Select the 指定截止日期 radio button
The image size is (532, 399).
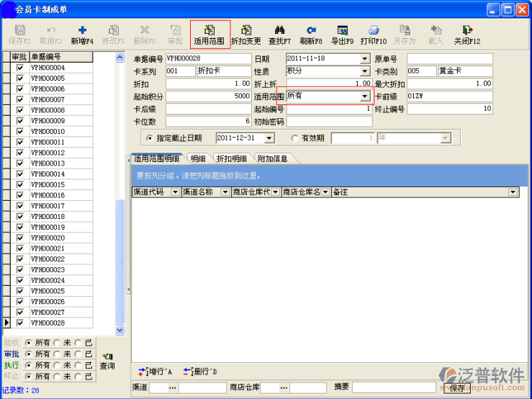coord(150,138)
